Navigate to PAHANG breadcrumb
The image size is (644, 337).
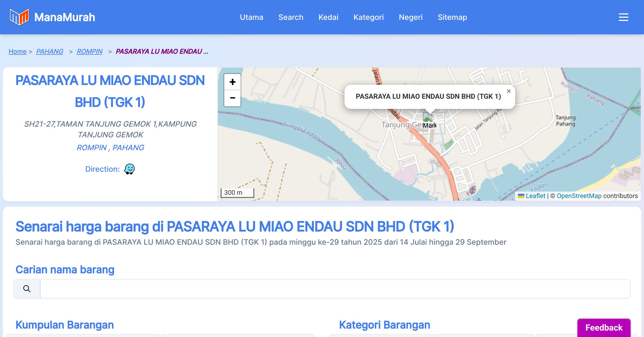click(50, 51)
